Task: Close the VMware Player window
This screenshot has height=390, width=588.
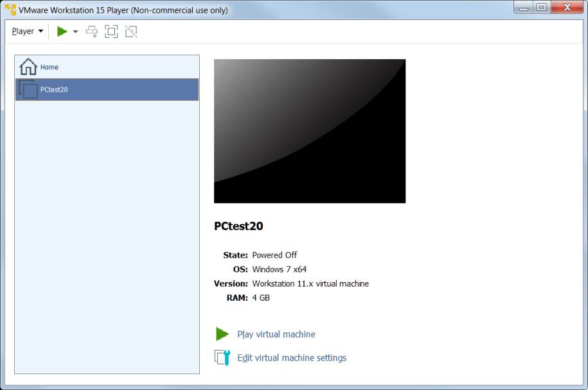Action: pyautogui.click(x=567, y=8)
